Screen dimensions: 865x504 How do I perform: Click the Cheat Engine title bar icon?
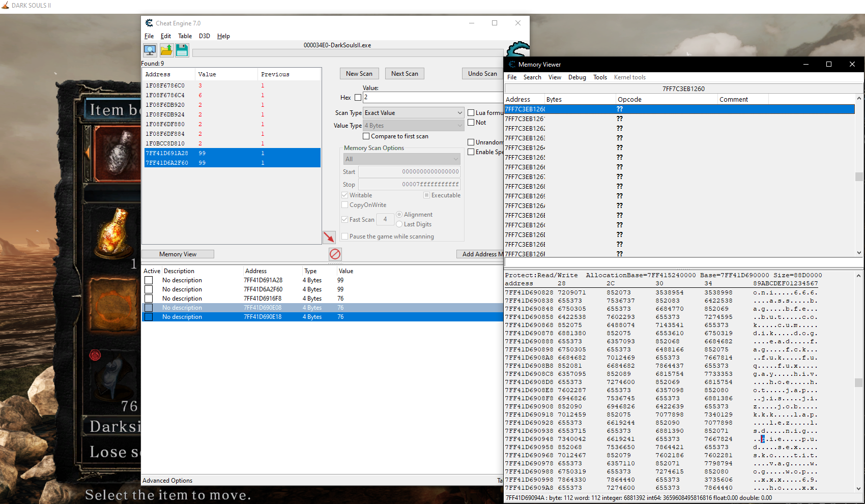point(149,23)
